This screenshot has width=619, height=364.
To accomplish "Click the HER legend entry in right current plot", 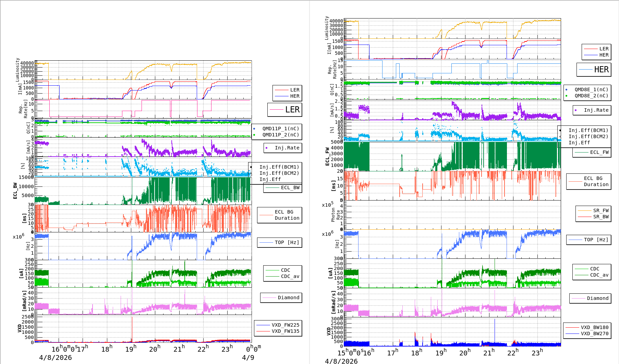I will [596, 55].
